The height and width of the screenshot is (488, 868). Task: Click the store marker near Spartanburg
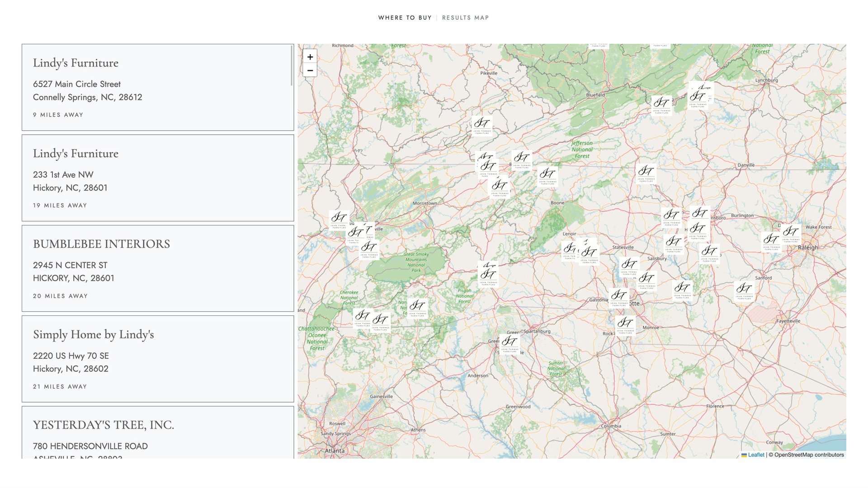click(509, 344)
